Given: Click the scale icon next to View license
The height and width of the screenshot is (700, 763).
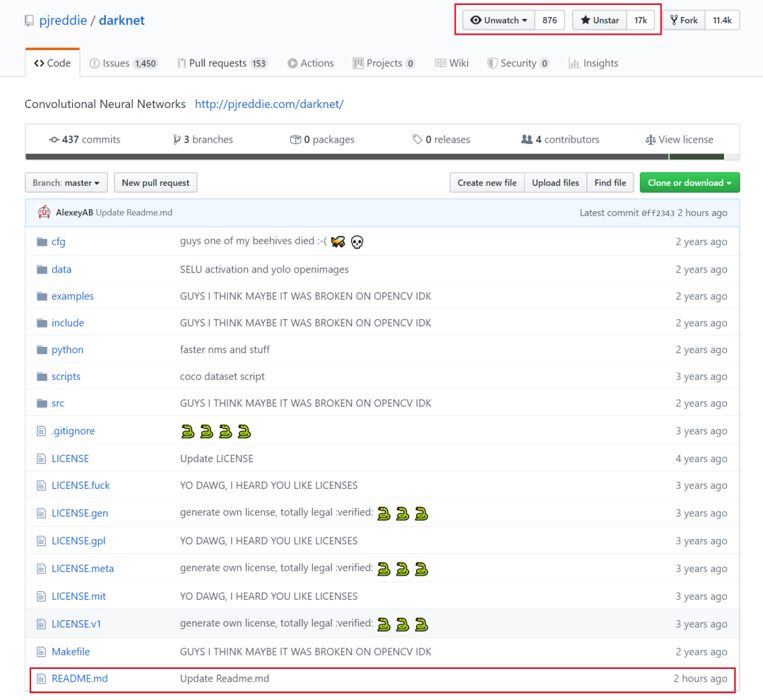Looking at the screenshot, I should tap(650, 140).
